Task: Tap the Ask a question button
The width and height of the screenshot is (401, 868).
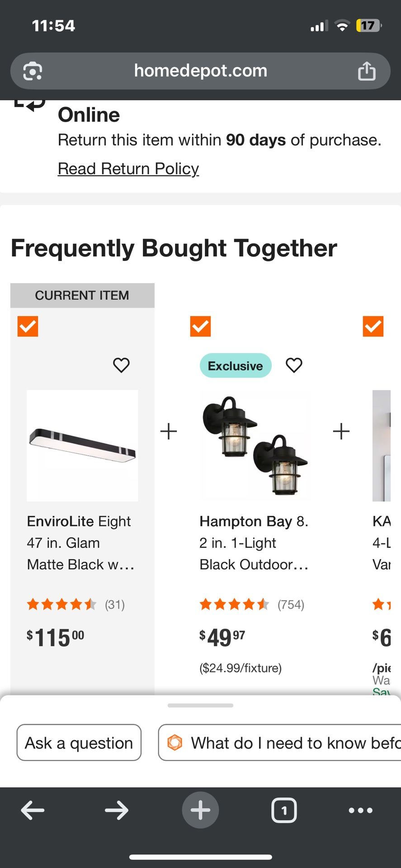Action: click(x=79, y=743)
